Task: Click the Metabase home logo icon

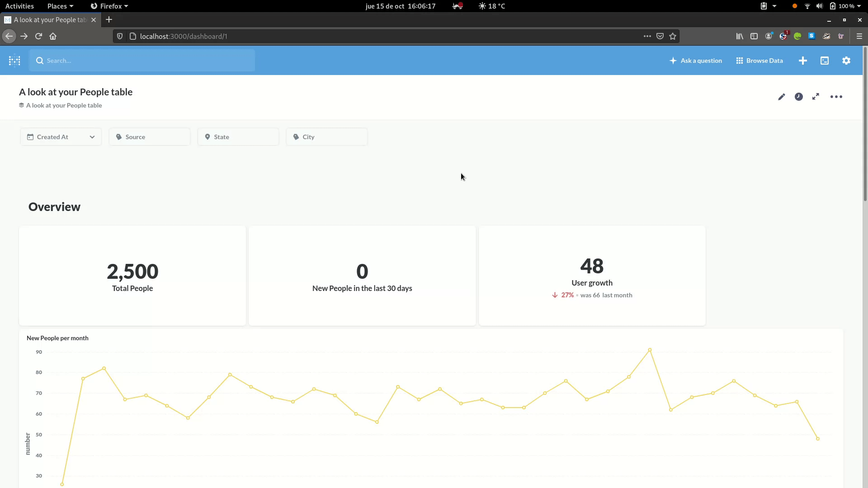Action: click(14, 61)
